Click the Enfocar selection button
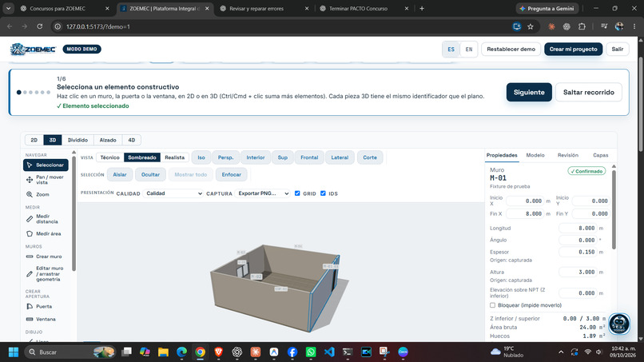 pos(231,175)
